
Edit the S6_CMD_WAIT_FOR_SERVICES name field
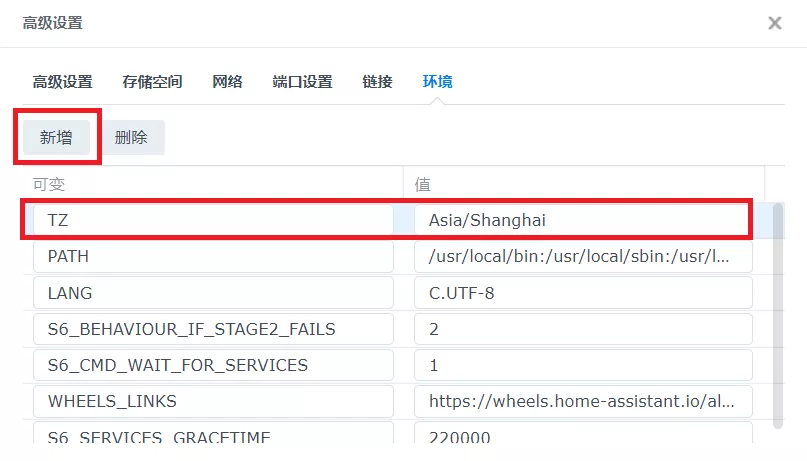click(x=214, y=365)
